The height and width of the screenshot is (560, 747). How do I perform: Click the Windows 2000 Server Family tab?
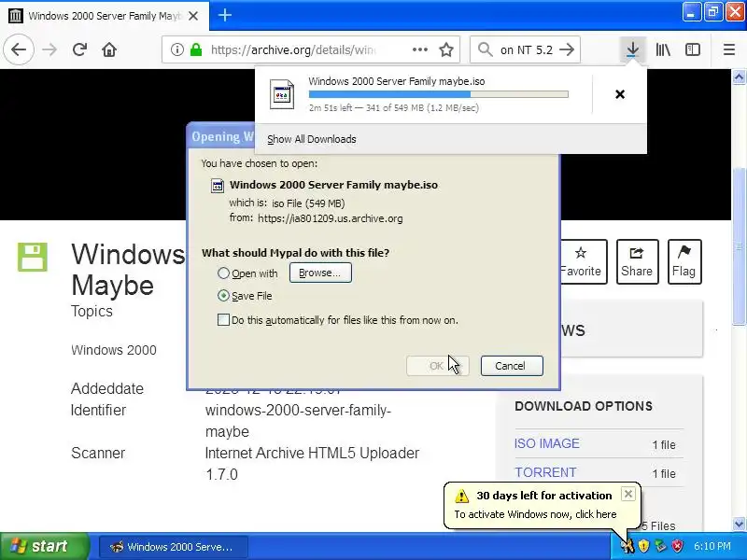pyautogui.click(x=105, y=16)
